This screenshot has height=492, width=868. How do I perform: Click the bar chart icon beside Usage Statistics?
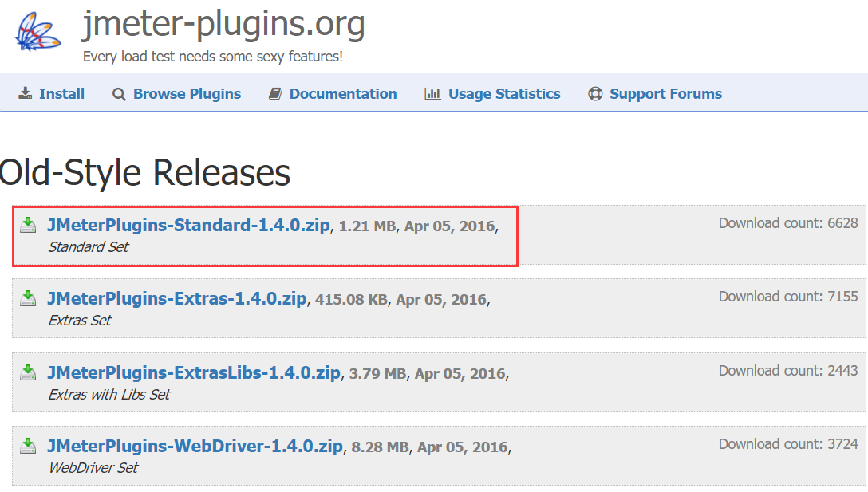tap(432, 94)
